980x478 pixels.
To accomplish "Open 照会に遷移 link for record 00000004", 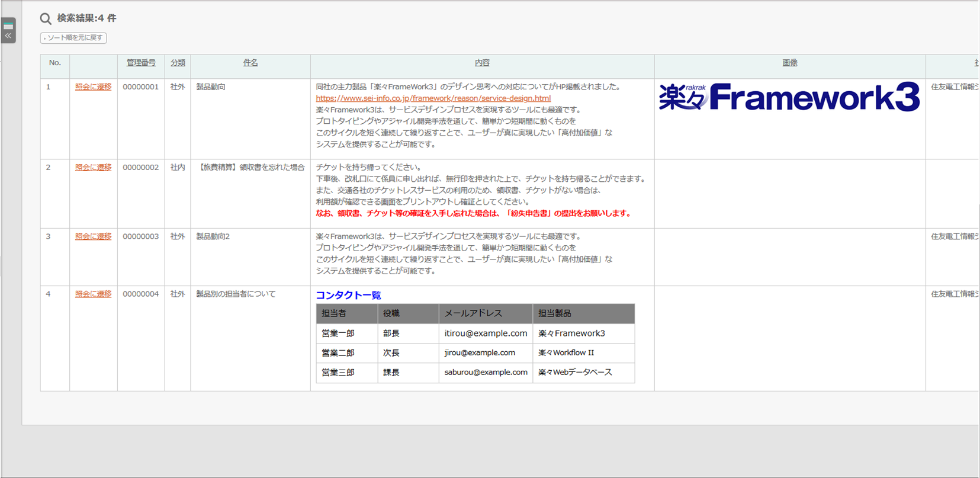I will (93, 294).
